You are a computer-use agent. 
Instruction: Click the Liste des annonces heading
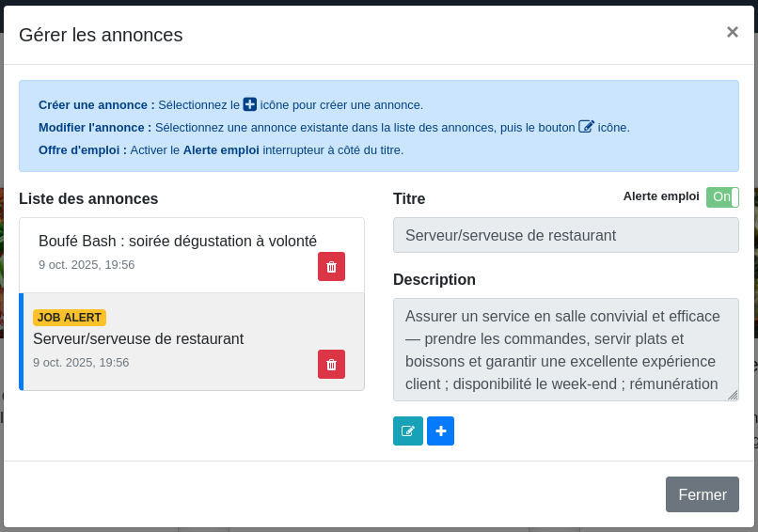(88, 198)
